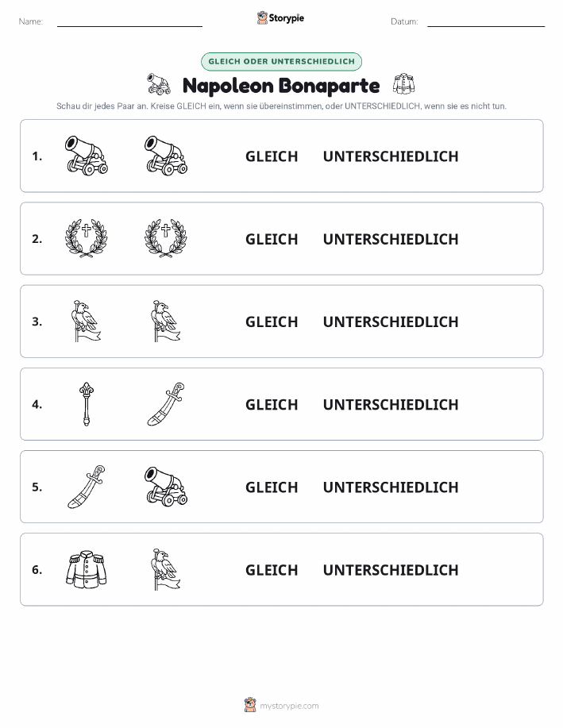Viewport: 563px width, 728px height.
Task: Mark UNTERSCHIEDLICH for question 4
Action: (x=391, y=404)
